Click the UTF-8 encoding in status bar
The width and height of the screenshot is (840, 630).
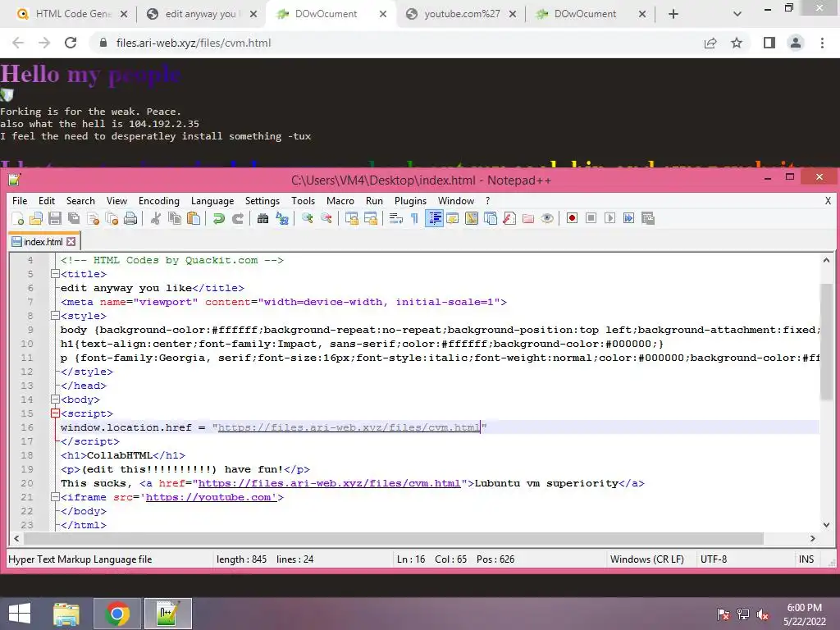tap(714, 559)
